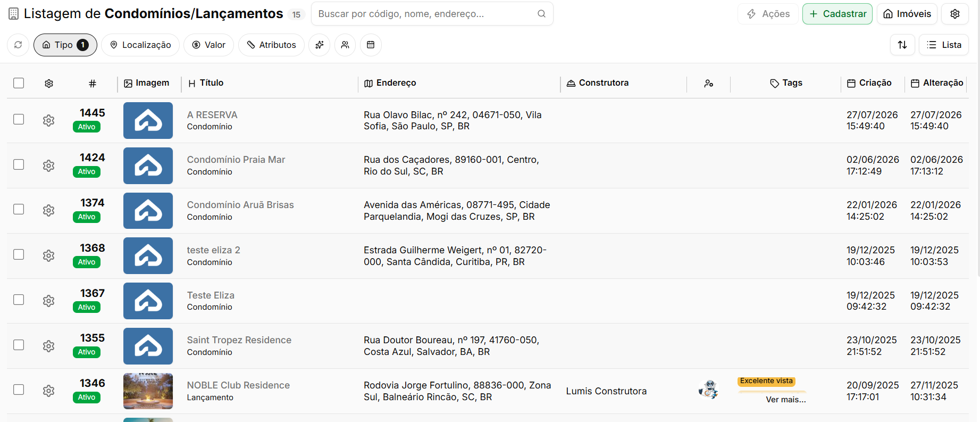This screenshot has width=980, height=422.
Task: Open the people/users filter icon
Action: [x=345, y=45]
